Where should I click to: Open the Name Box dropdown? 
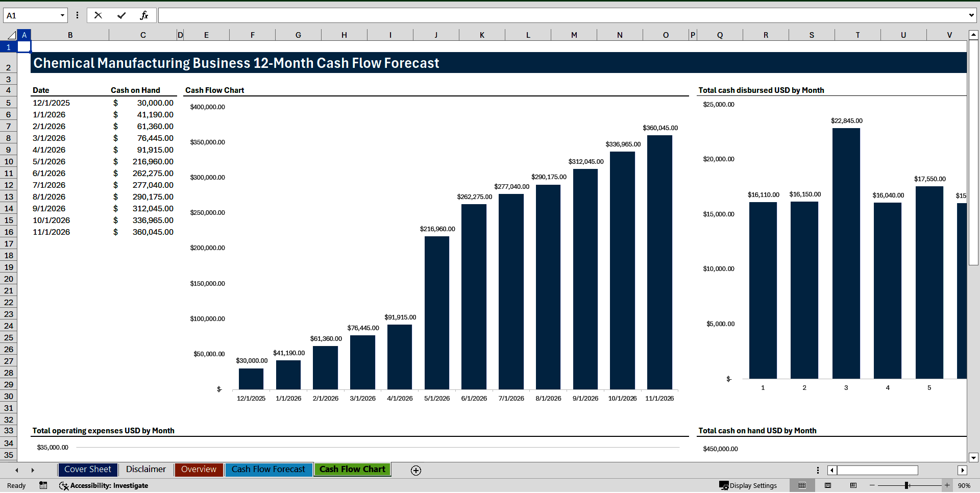[x=62, y=15]
